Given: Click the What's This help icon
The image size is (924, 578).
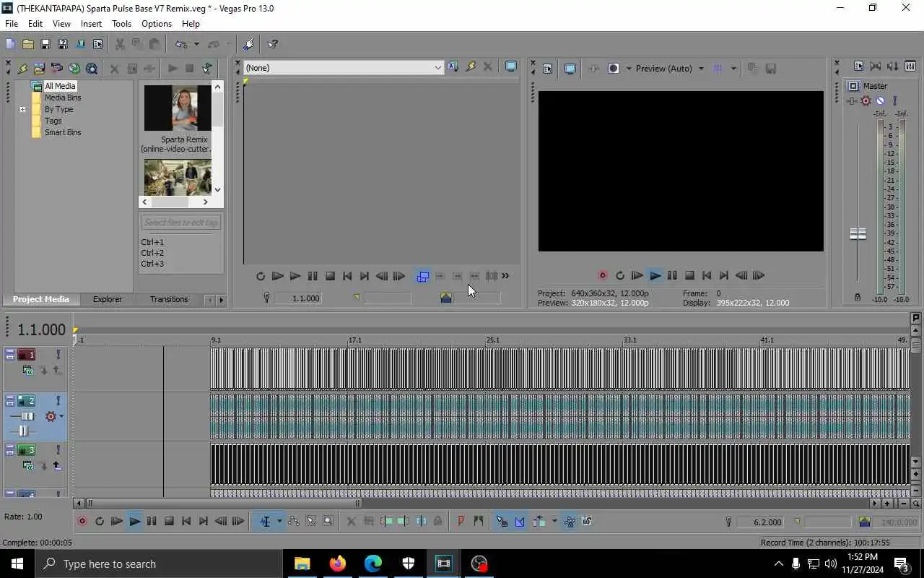Looking at the screenshot, I should pos(273,44).
